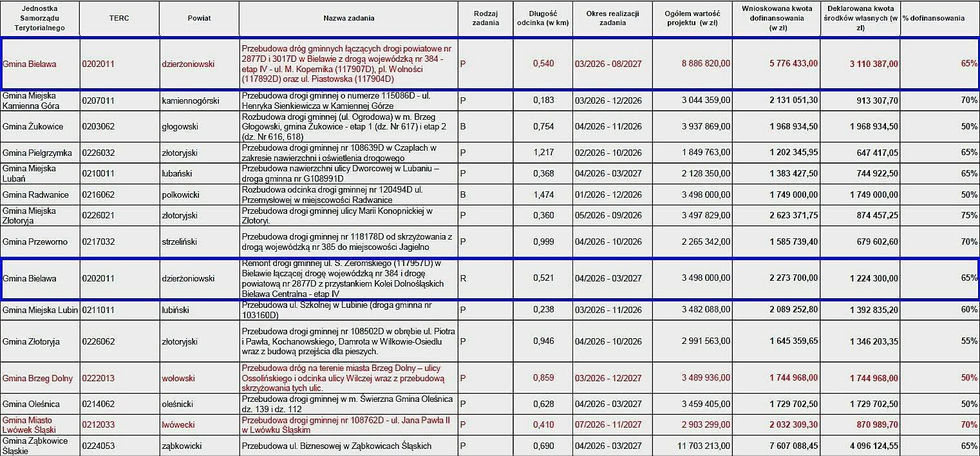Select the "Gmina Brzeg Dolny" cell

pyautogui.click(x=40, y=378)
